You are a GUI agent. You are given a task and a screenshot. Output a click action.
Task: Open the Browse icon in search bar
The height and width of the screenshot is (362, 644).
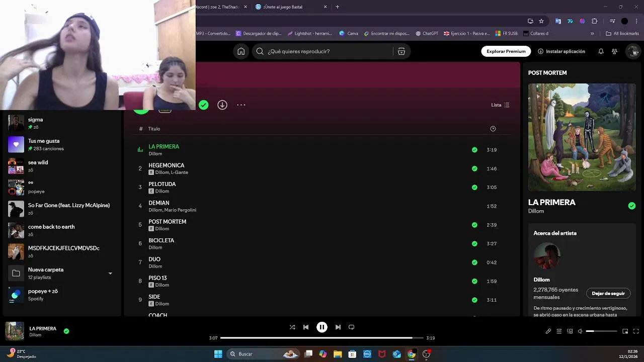(x=401, y=51)
